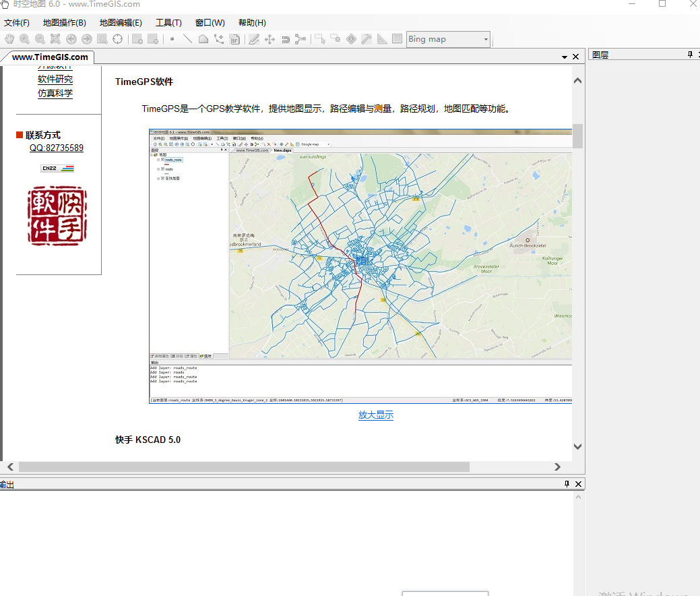Go to next map view arrow
This screenshot has width=700, height=596.
(x=87, y=39)
